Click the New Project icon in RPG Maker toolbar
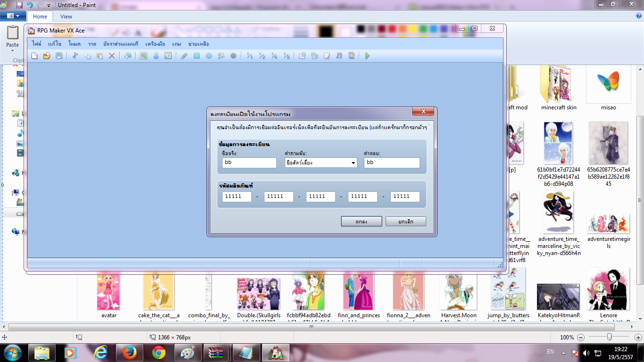 pos(34,56)
